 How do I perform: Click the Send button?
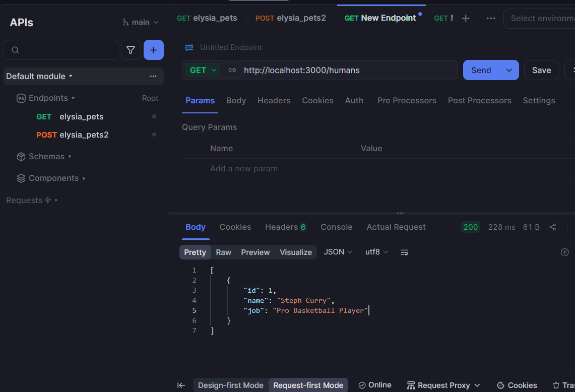(x=481, y=70)
